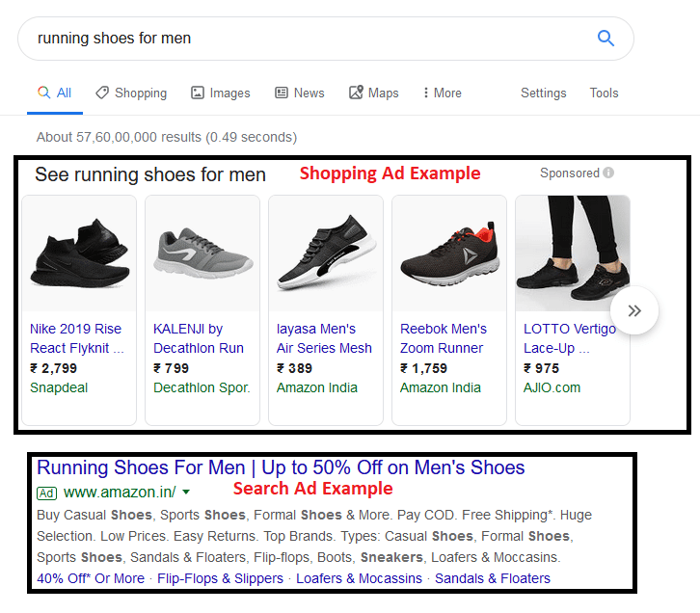The image size is (700, 613).
Task: Click inside the search input field
Action: [289, 39]
